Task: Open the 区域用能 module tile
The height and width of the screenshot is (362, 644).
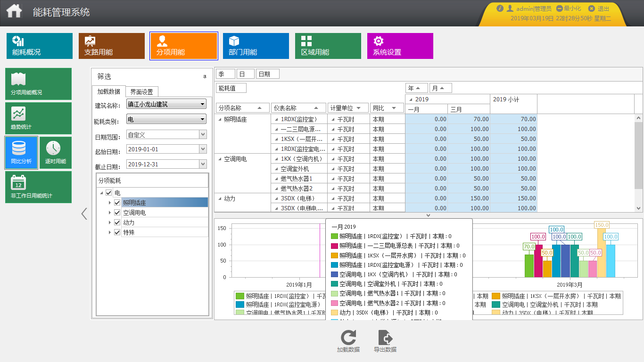Action: click(328, 46)
